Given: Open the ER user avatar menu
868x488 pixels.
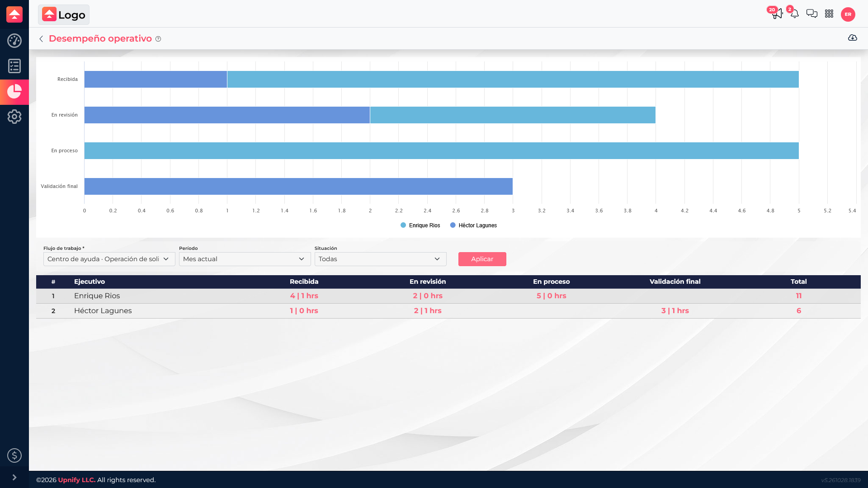Looking at the screenshot, I should (x=848, y=14).
